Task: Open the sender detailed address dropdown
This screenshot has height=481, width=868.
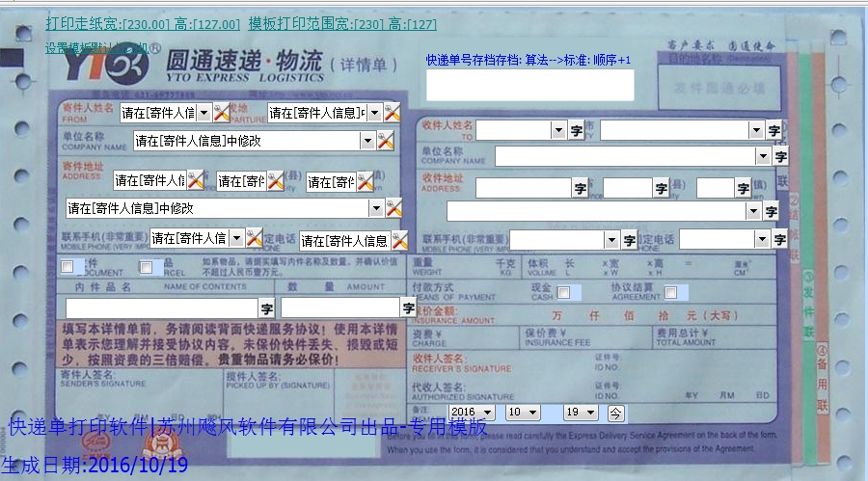Action: (376, 208)
